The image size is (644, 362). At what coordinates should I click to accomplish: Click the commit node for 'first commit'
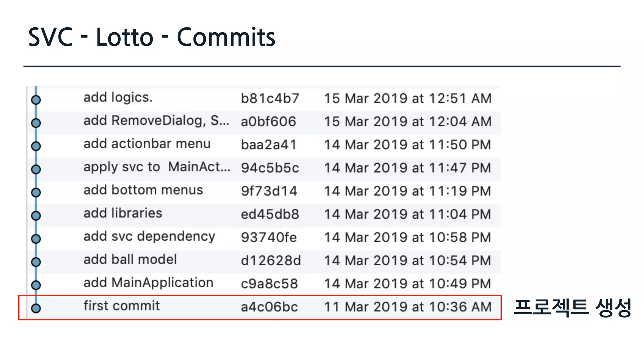pyautogui.click(x=36, y=308)
